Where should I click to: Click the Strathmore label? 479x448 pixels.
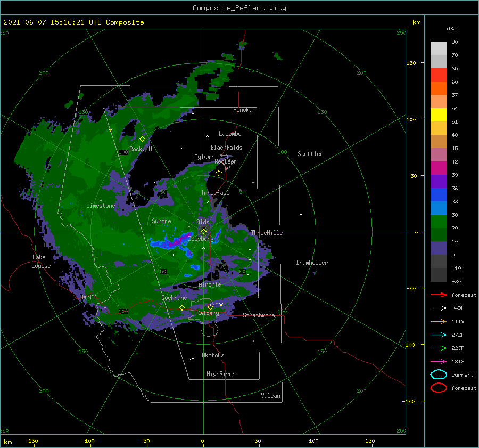click(259, 315)
